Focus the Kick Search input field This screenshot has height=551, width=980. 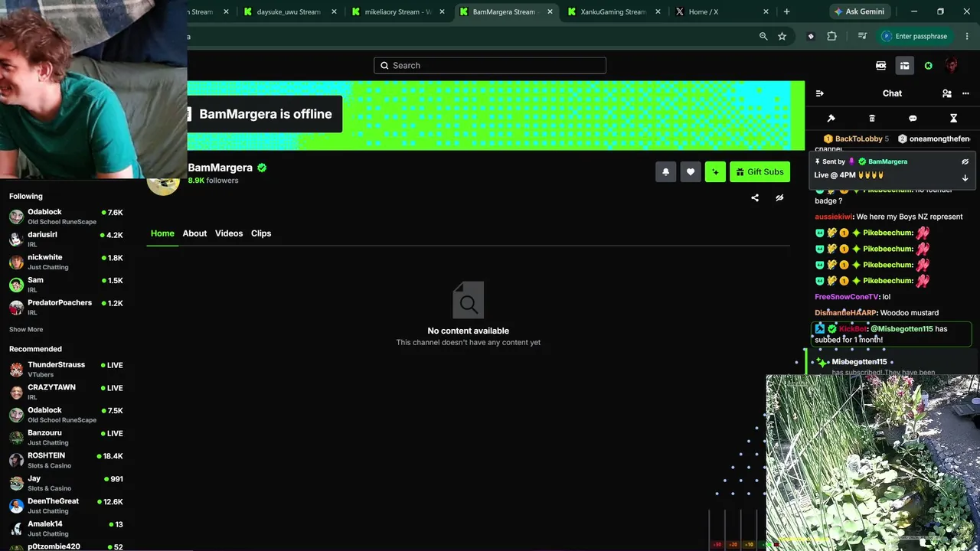pyautogui.click(x=490, y=66)
